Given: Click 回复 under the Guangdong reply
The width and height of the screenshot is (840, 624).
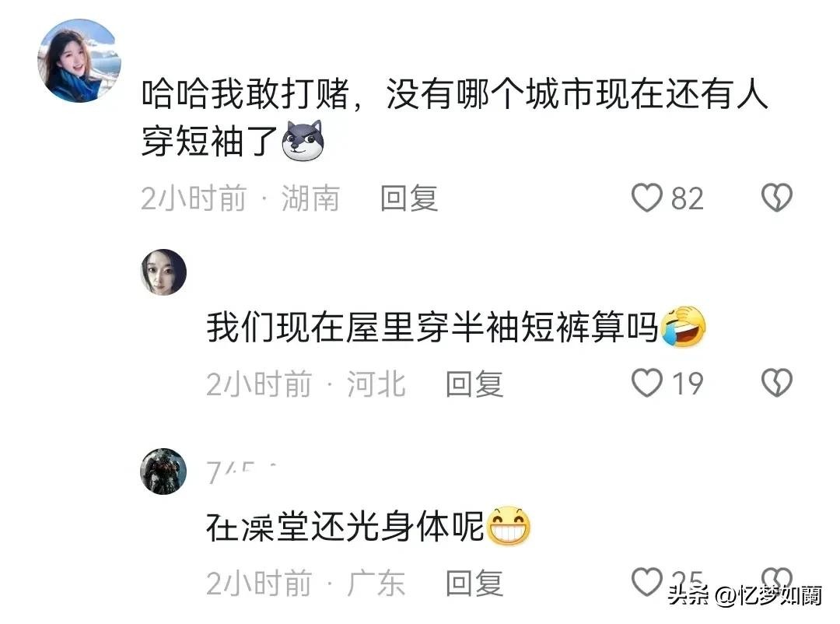Looking at the screenshot, I should (x=474, y=584).
